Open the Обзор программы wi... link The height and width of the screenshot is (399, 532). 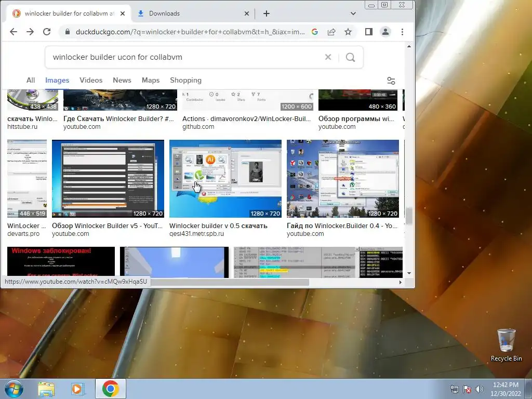click(x=356, y=119)
